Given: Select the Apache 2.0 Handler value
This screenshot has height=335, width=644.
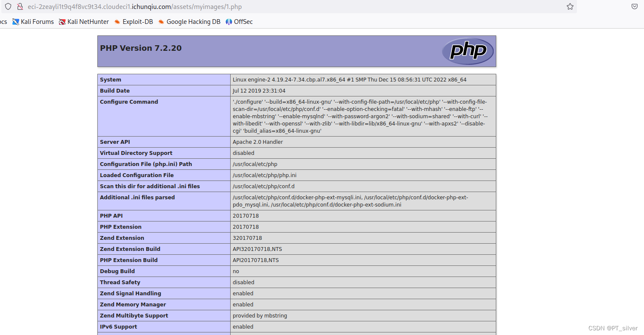Looking at the screenshot, I should click(258, 142).
